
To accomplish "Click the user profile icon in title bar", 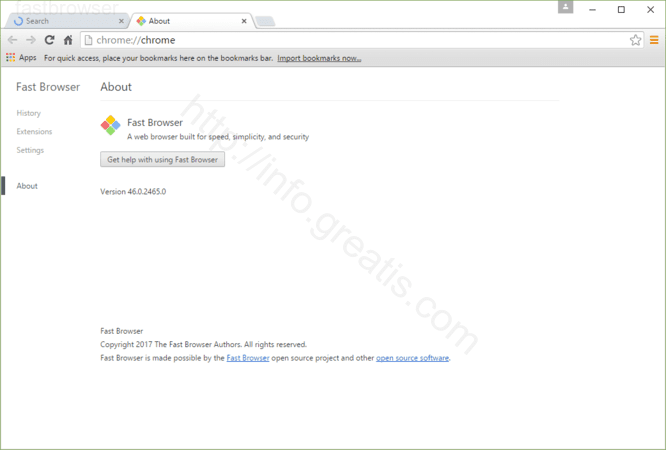I will 567,8.
